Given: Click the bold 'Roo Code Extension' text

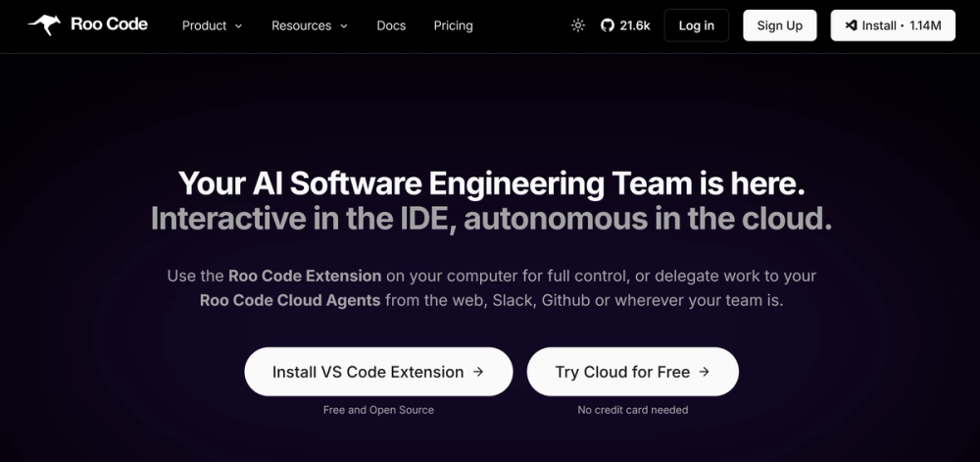Looking at the screenshot, I should 305,276.
